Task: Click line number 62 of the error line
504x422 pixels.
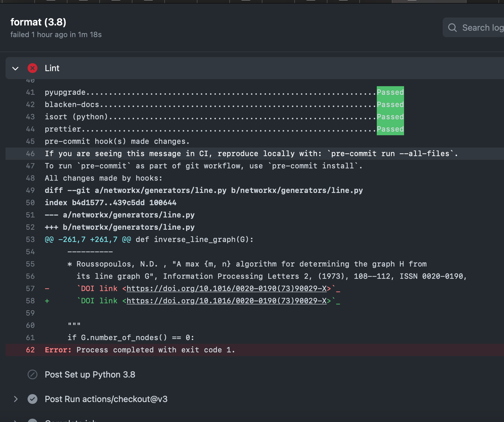Action: [30, 350]
